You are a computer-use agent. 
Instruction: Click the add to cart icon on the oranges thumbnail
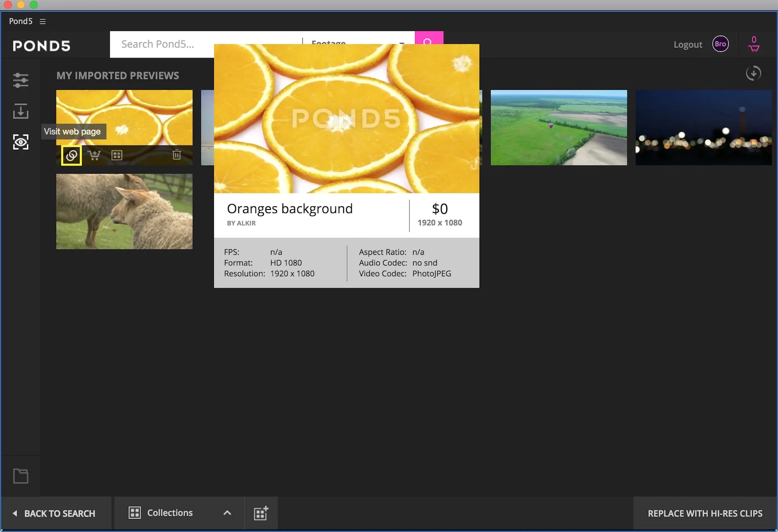click(94, 155)
